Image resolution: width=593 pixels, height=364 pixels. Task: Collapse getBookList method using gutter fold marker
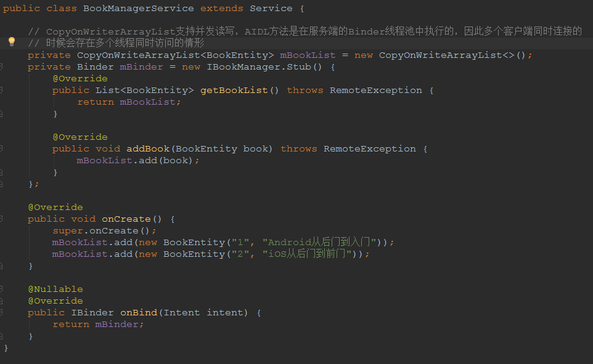click(1, 90)
